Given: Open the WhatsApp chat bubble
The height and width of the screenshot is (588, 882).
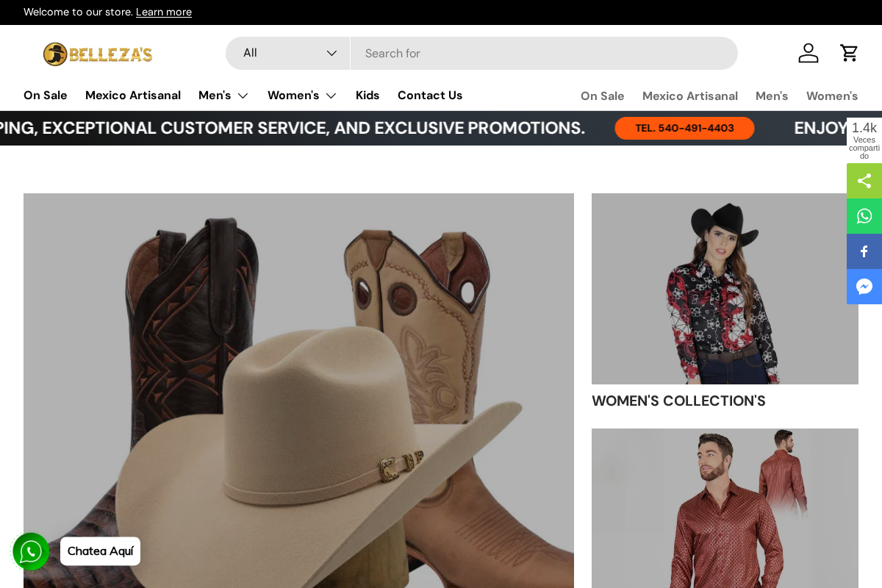Looking at the screenshot, I should [31, 551].
